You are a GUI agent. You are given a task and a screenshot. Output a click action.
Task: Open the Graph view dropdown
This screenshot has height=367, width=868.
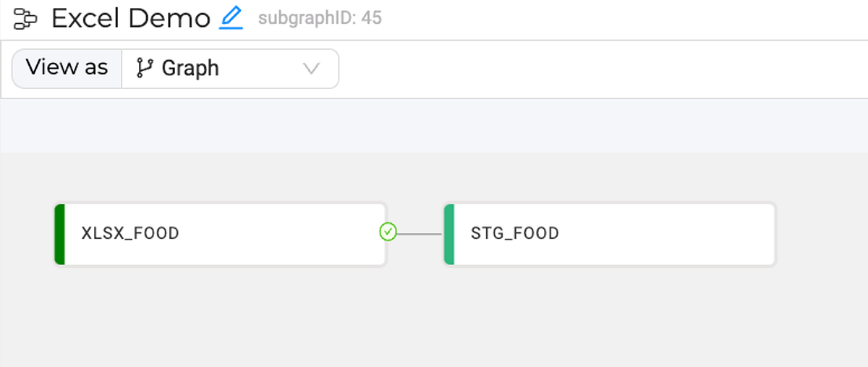coord(230,69)
